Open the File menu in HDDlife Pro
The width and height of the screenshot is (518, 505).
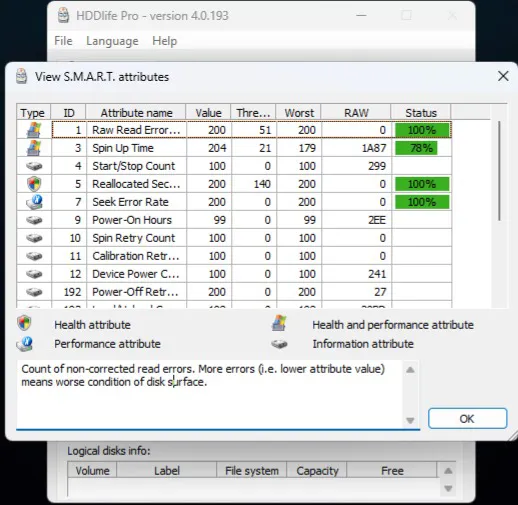point(63,41)
